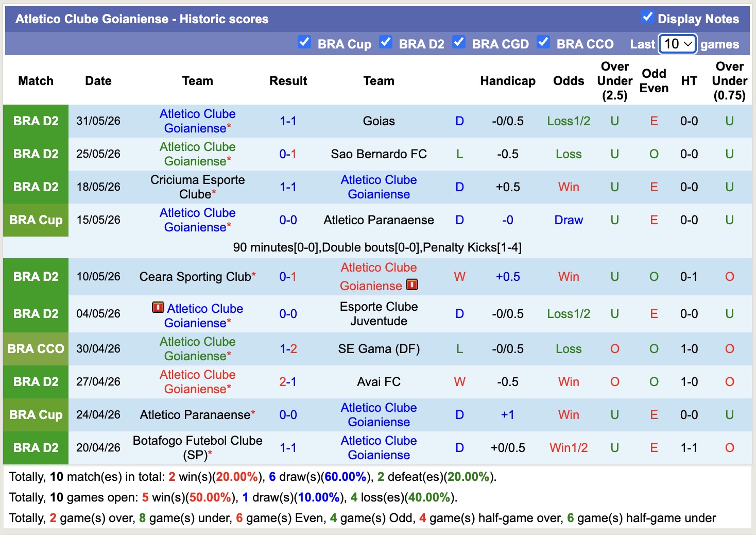This screenshot has height=535, width=756.
Task: Click HT score 1-1 in Botafogo row
Action: click(x=689, y=448)
